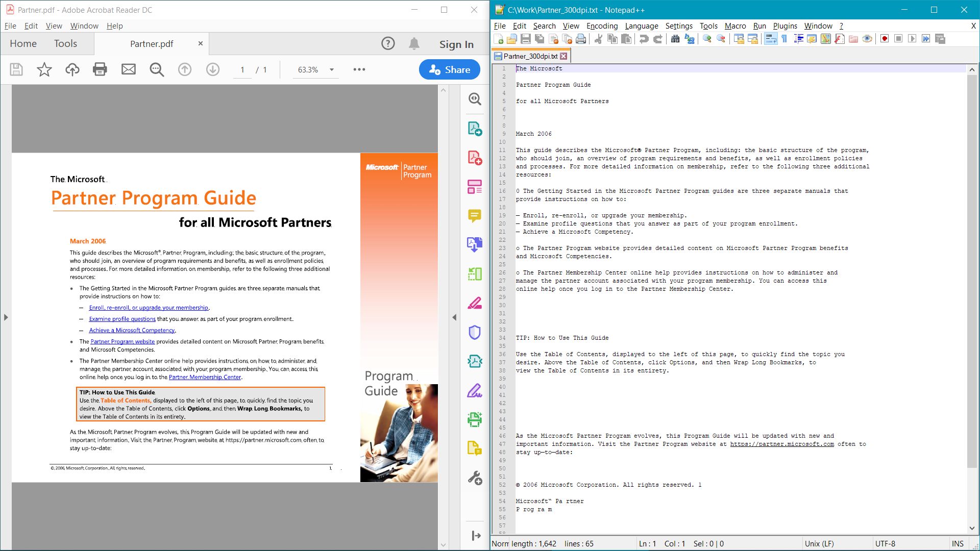Click the https://partner.microsoft.com link in Notepad++
The width and height of the screenshot is (980, 551).
click(782, 444)
